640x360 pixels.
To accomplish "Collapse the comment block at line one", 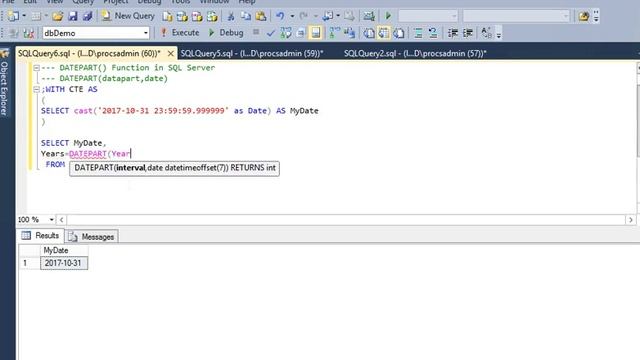I will point(37,68).
